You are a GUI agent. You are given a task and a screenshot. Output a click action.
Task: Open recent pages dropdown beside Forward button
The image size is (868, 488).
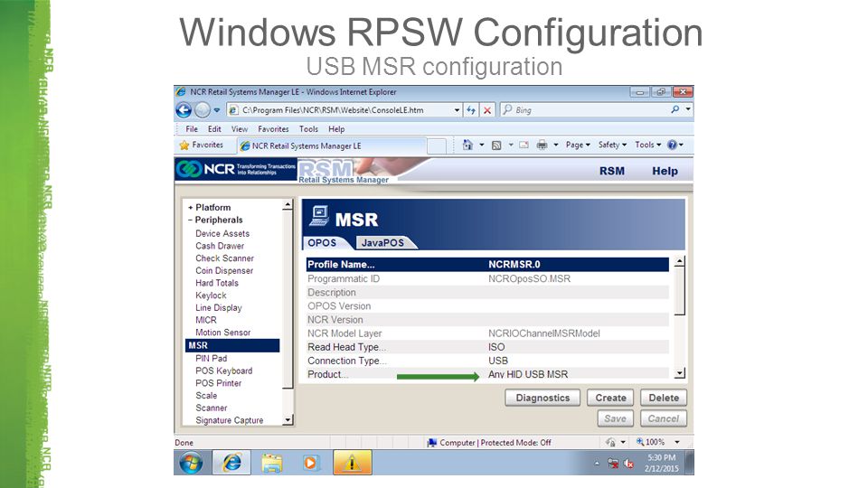point(217,110)
